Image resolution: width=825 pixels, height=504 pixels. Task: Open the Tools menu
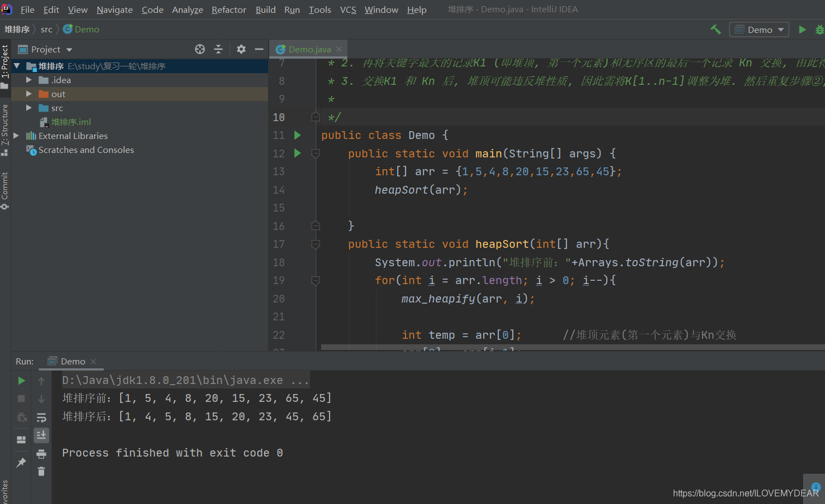pyautogui.click(x=319, y=9)
